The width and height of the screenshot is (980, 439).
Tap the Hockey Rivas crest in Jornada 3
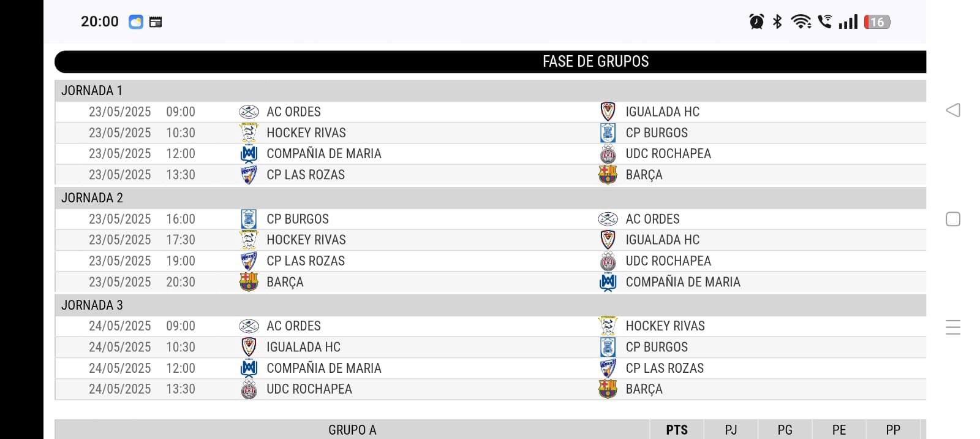coord(608,326)
